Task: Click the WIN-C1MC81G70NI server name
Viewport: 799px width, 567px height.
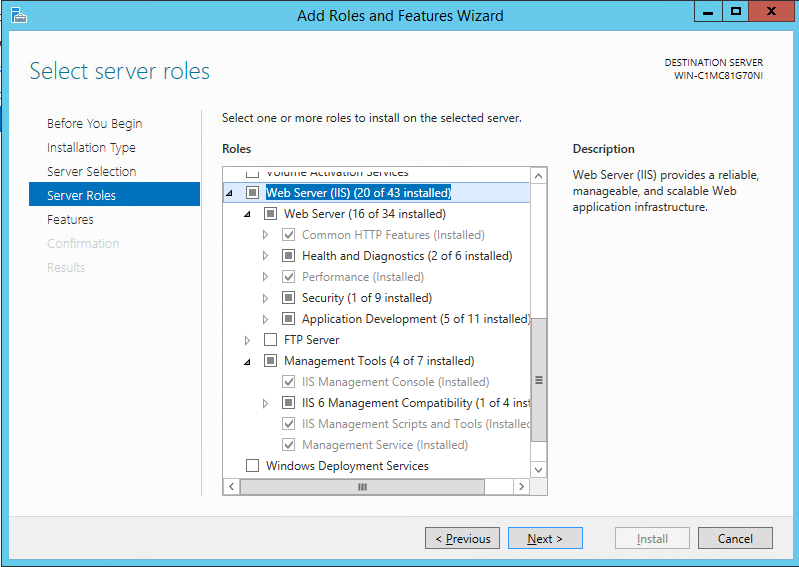Action: coord(718,75)
